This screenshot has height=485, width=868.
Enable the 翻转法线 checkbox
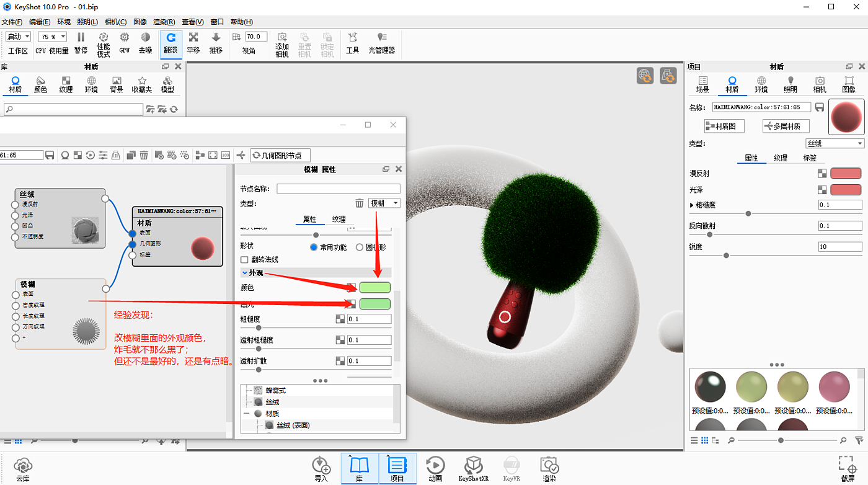pyautogui.click(x=244, y=260)
